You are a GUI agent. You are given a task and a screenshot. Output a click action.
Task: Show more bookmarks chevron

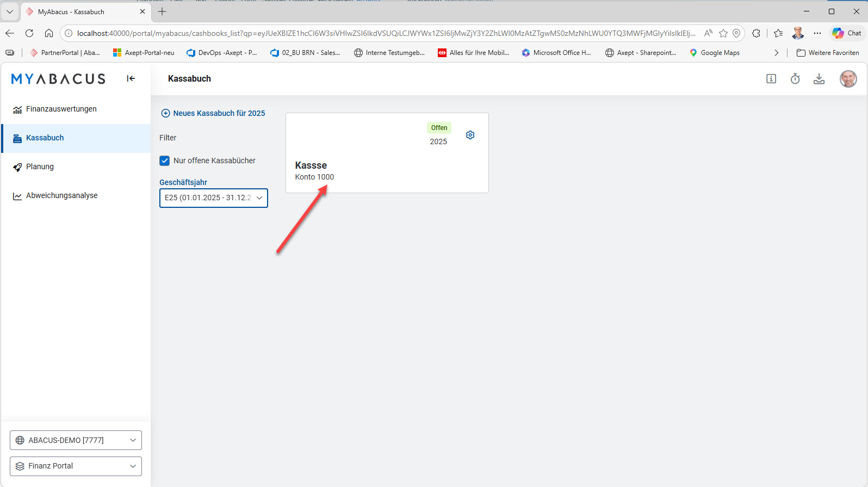(x=776, y=53)
